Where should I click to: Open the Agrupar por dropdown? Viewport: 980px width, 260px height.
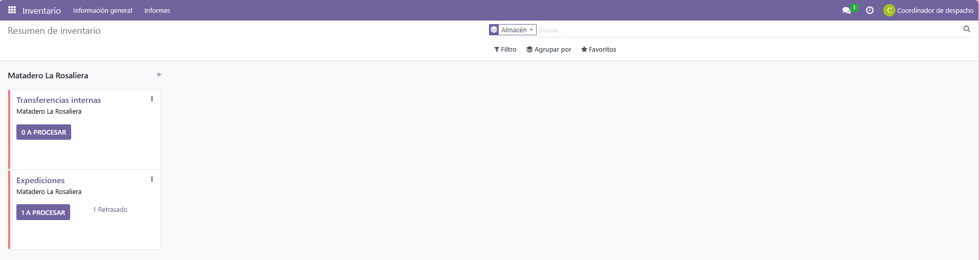point(549,50)
